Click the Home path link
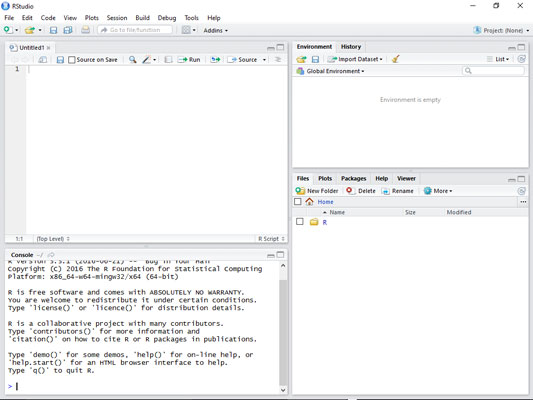The image size is (533, 400). pyautogui.click(x=325, y=202)
